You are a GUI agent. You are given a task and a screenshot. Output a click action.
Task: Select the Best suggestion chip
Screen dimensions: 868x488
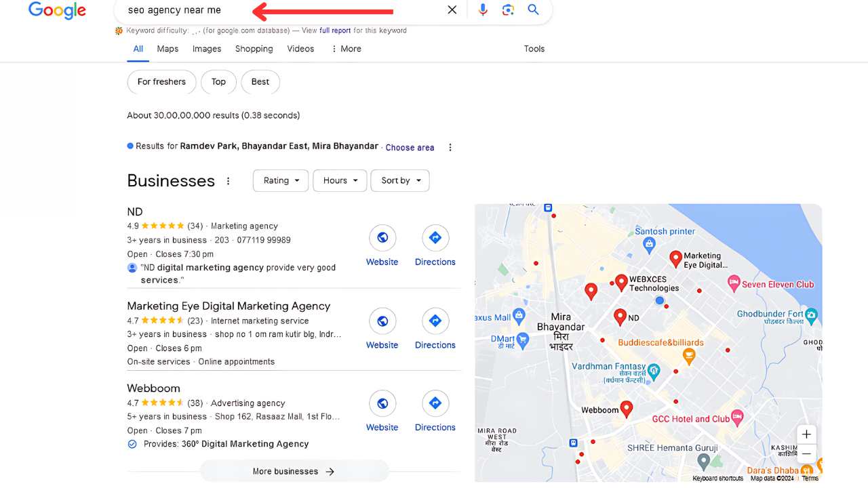point(260,82)
